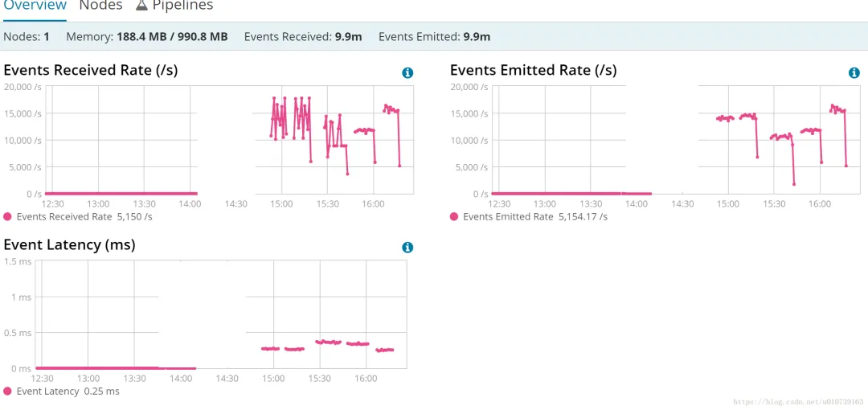The height and width of the screenshot is (410, 868).
Task: Click the 1 ms axis label
Action: pos(22,297)
